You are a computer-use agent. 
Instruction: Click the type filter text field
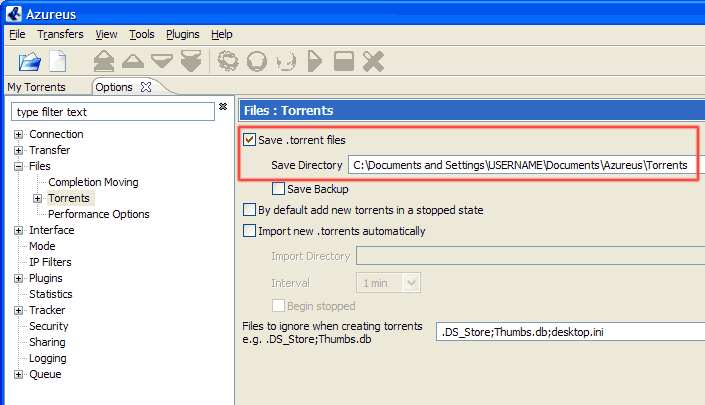(113, 112)
